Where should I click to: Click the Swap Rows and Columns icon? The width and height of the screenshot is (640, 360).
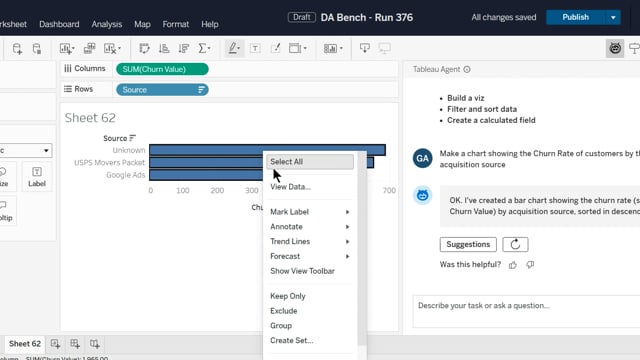tap(144, 49)
